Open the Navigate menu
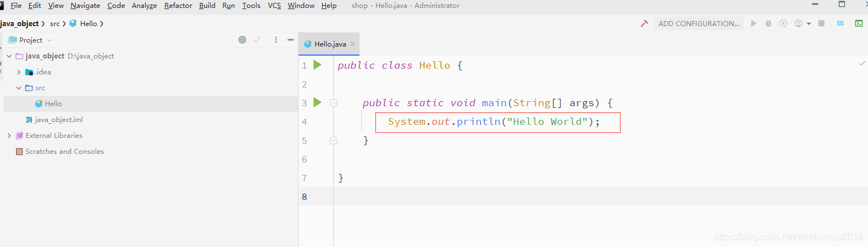The height and width of the screenshot is (247, 868). coord(85,6)
